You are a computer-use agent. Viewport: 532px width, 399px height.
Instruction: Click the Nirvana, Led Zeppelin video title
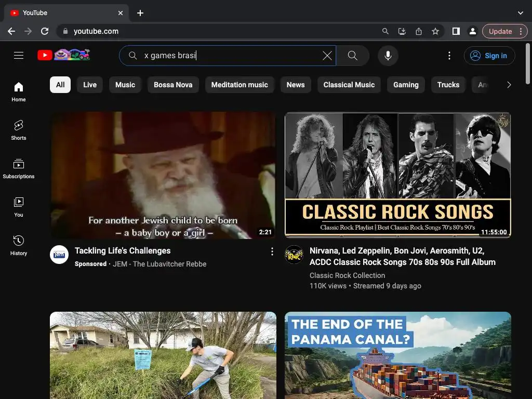403,257
